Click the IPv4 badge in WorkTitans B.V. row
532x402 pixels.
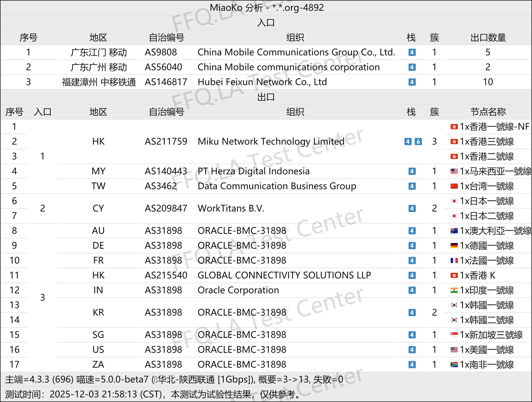click(412, 208)
